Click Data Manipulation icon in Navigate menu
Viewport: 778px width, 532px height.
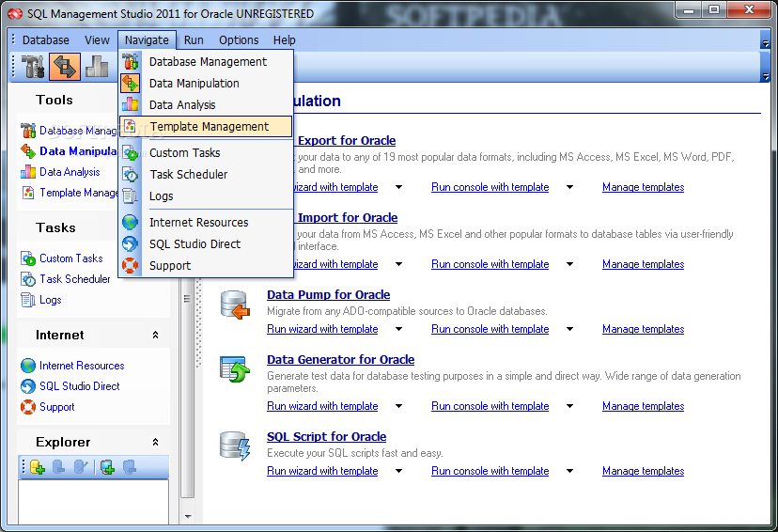[131, 84]
